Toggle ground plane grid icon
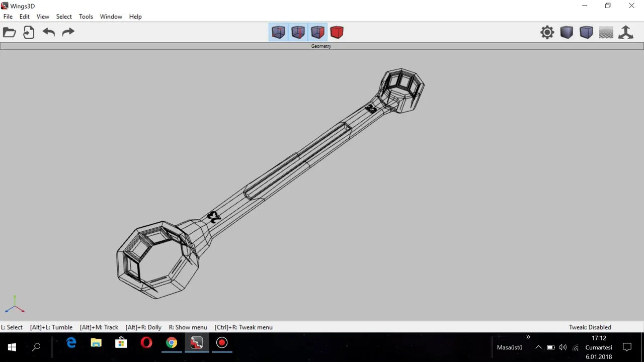The image size is (644, 362). coord(606,33)
